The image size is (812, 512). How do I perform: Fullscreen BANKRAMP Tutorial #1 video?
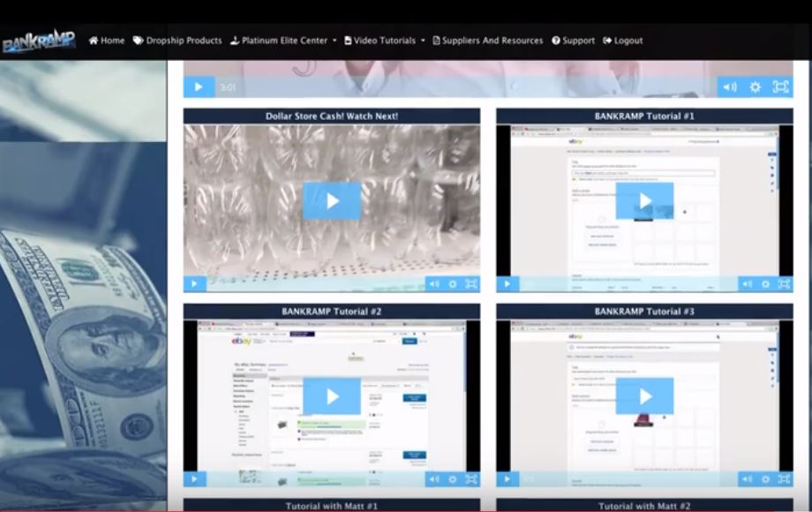coord(784,283)
